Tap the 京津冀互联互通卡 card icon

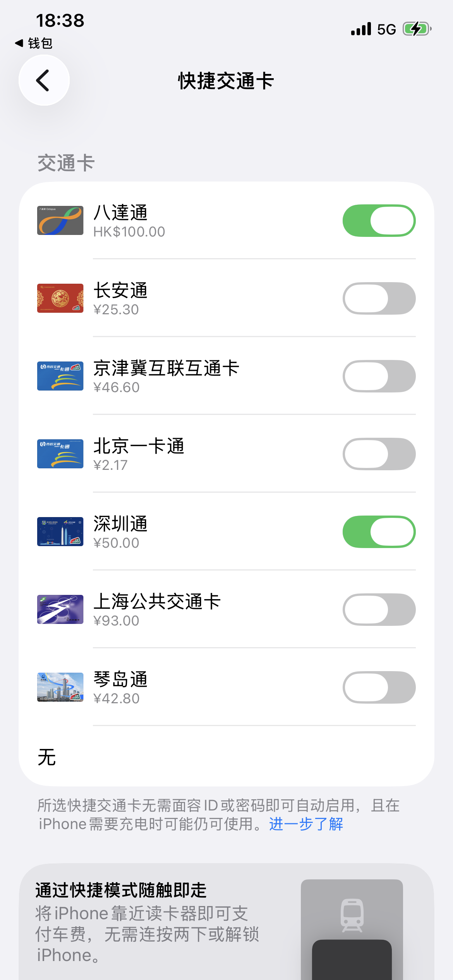point(60,376)
